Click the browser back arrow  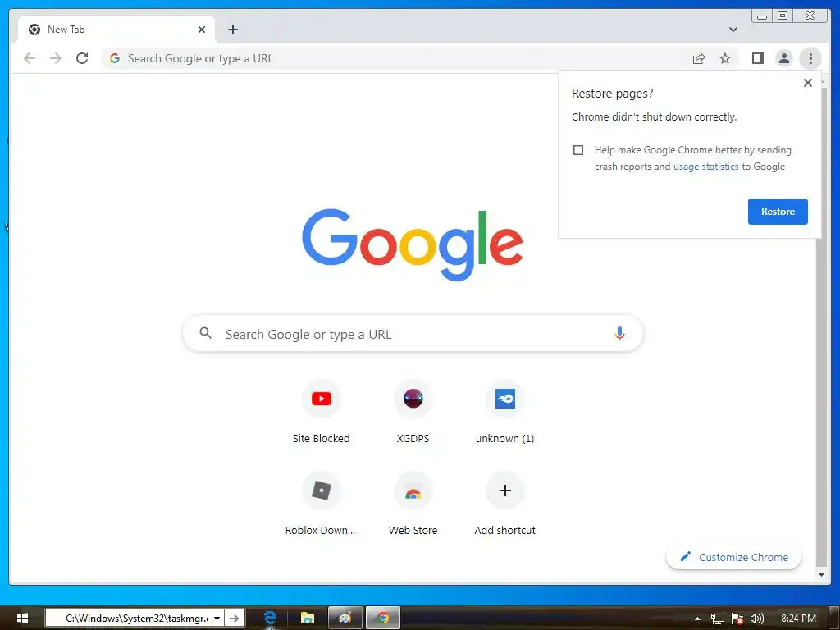(x=30, y=58)
